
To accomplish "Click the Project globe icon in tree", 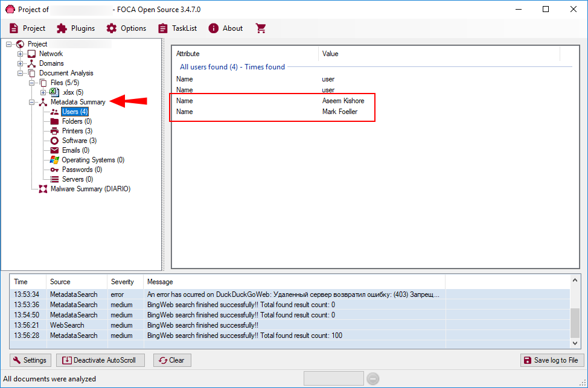I will 21,44.
